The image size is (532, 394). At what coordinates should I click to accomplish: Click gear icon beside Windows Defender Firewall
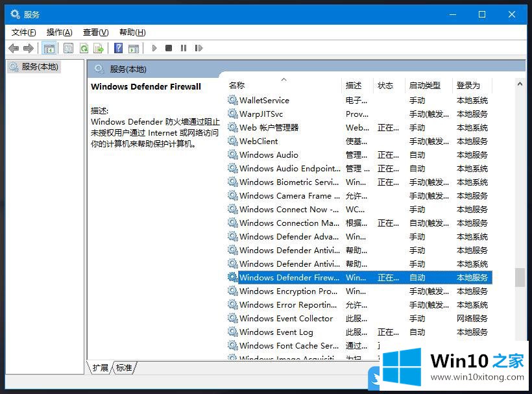pos(233,277)
